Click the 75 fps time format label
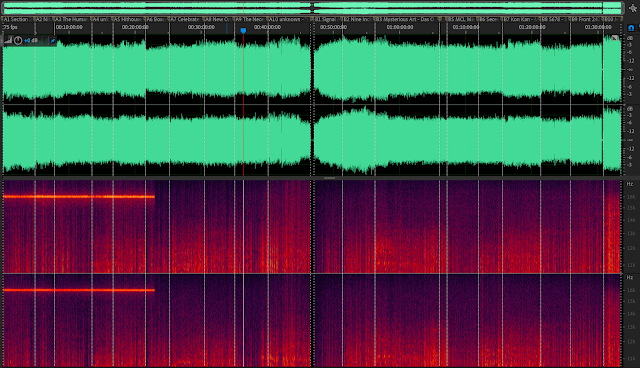 pyautogui.click(x=11, y=27)
